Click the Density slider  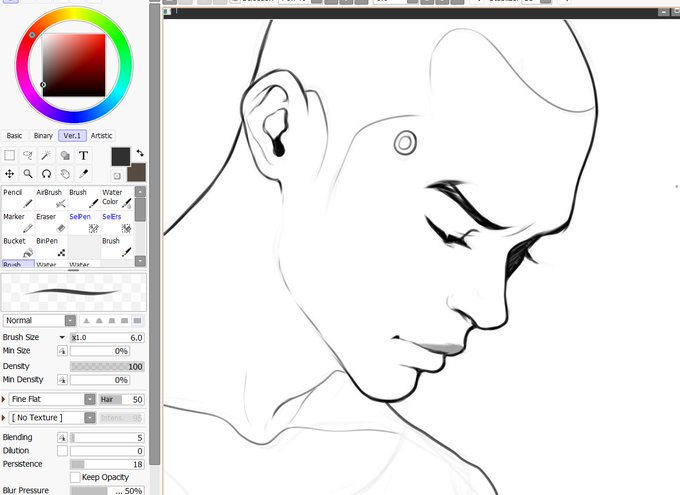tap(107, 367)
